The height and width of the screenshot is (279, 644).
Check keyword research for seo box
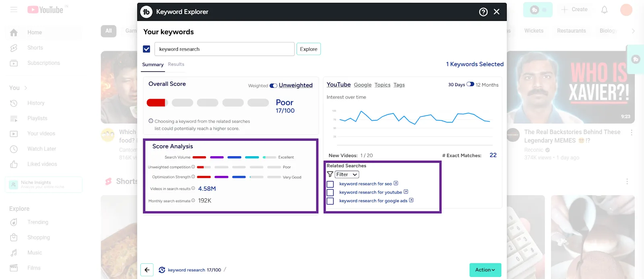pyautogui.click(x=330, y=184)
